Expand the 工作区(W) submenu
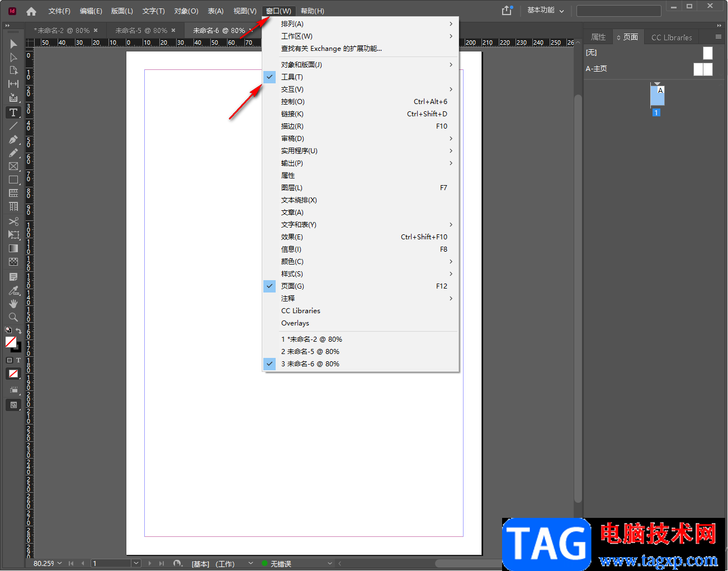The height and width of the screenshot is (571, 728). click(x=361, y=36)
